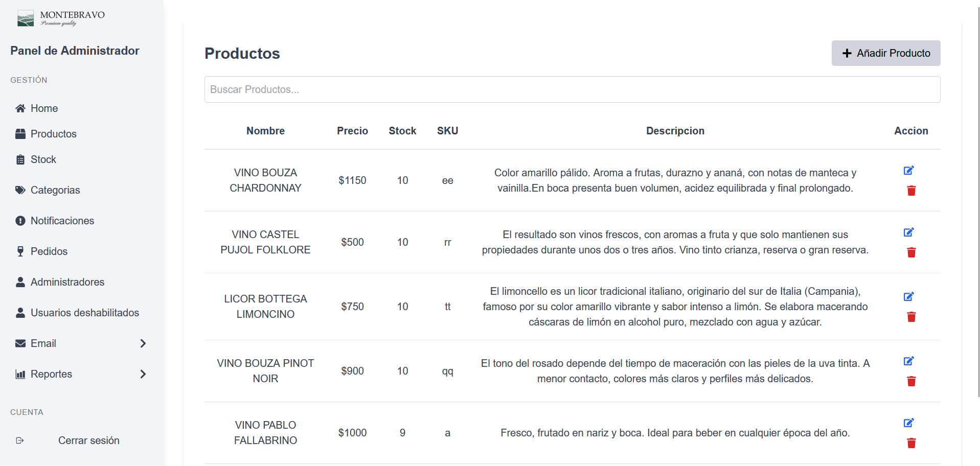Click the Montebravo logo

point(61,18)
